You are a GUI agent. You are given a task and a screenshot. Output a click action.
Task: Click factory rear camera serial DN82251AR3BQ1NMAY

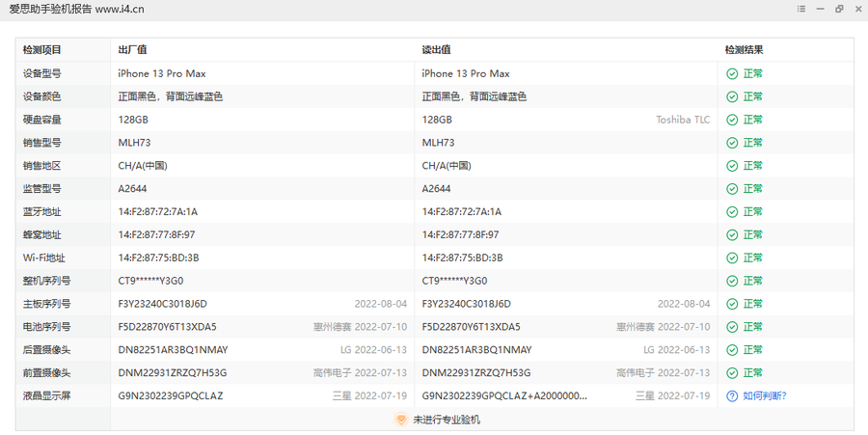pos(173,350)
